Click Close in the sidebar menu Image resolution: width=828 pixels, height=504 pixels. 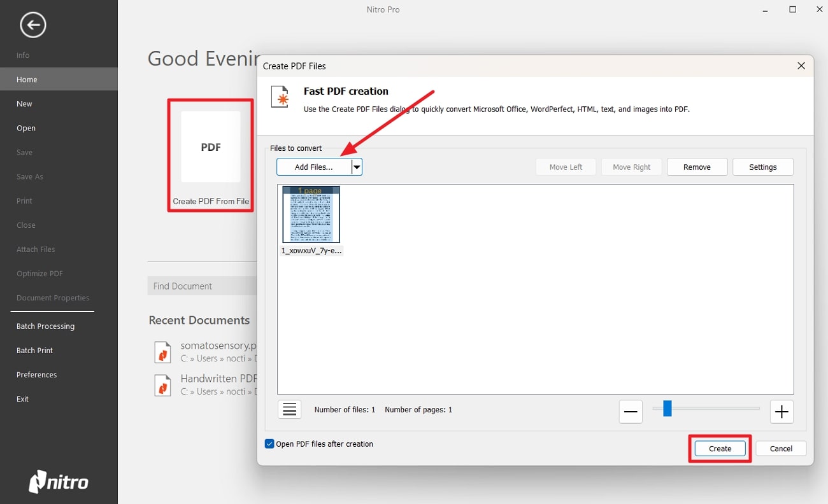pos(26,225)
